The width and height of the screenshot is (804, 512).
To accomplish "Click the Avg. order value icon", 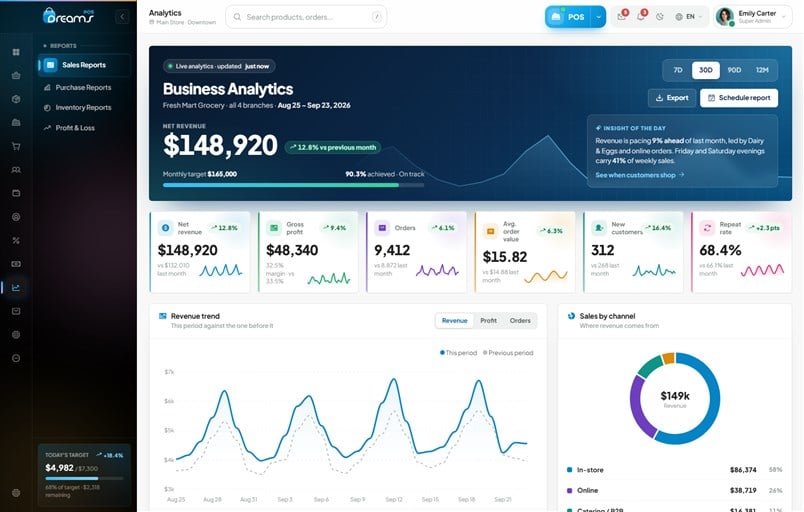I will click(x=490, y=232).
